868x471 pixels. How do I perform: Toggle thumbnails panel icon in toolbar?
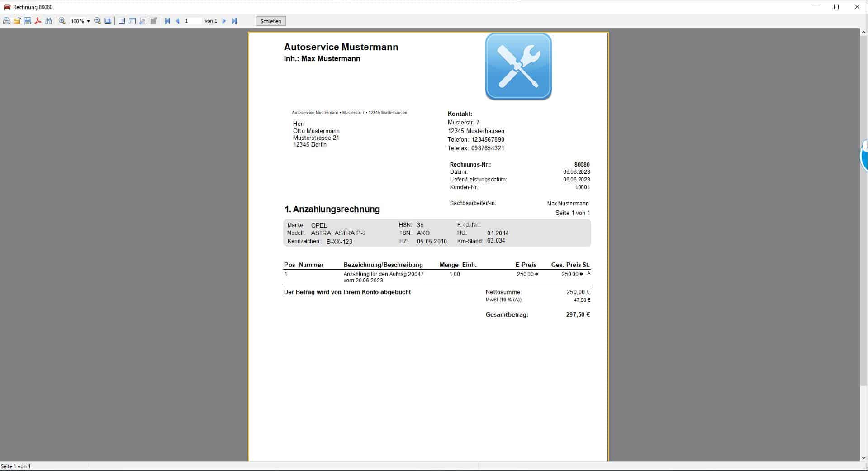click(132, 21)
